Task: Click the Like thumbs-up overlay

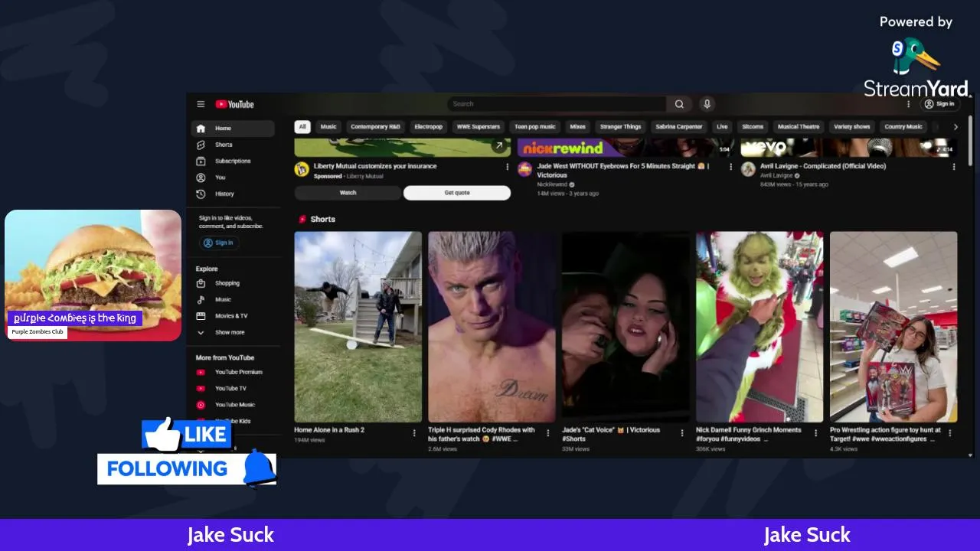Action: 186,435
